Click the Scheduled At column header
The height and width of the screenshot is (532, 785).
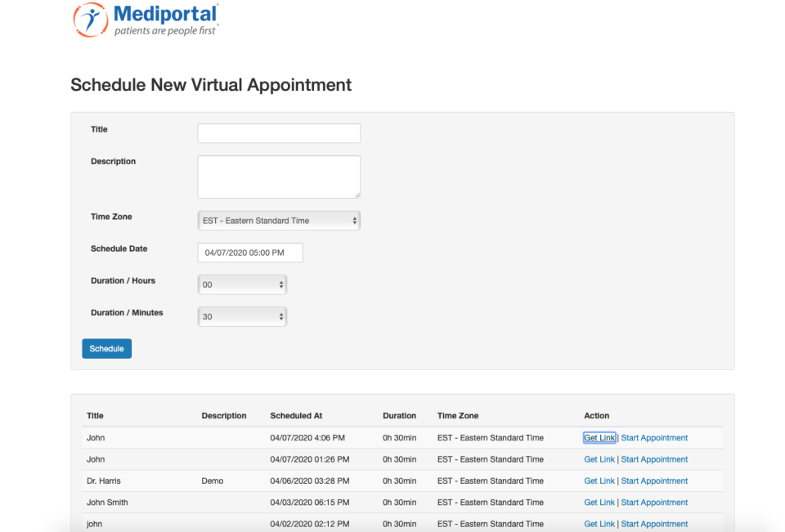[x=295, y=415]
